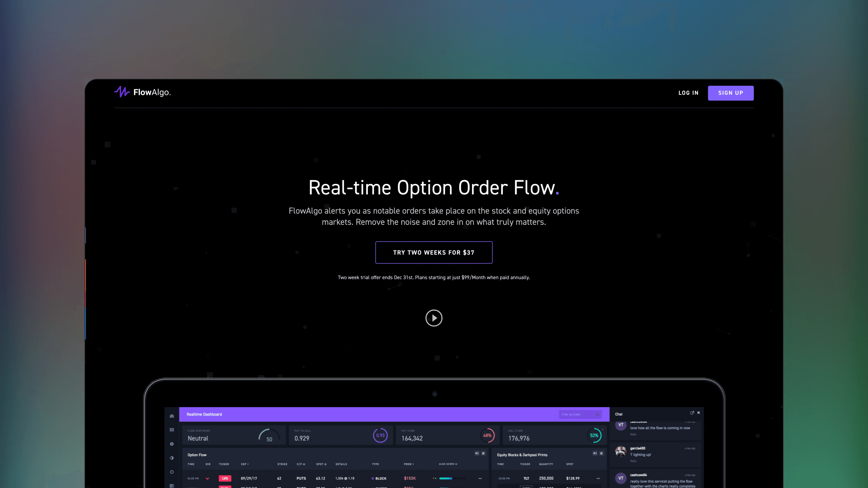Click the Realtime Dashboard header
Viewport: 868px width, 488px height.
(x=205, y=414)
